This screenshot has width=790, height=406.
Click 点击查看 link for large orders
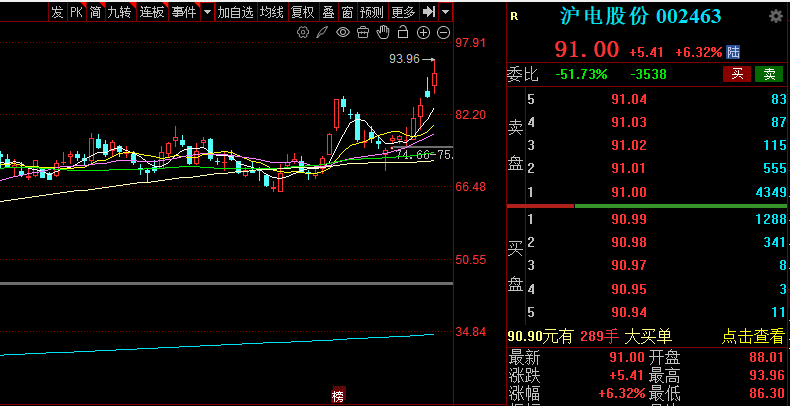click(x=753, y=337)
